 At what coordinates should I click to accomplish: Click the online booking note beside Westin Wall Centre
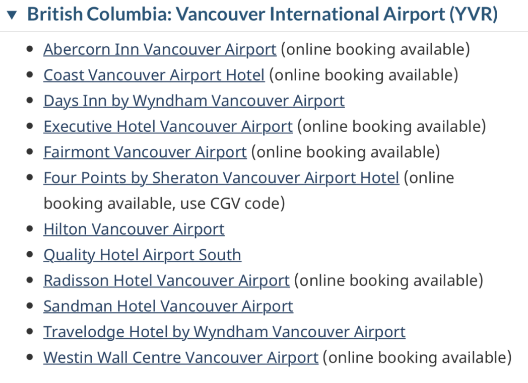(417, 358)
